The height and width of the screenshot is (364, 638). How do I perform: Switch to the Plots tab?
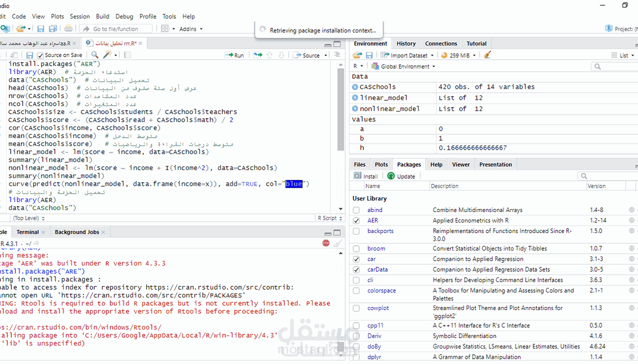[x=381, y=164]
